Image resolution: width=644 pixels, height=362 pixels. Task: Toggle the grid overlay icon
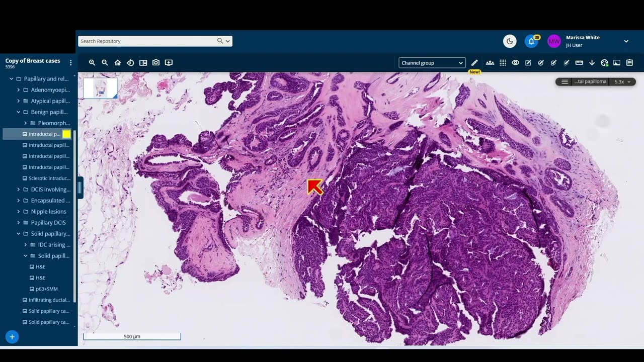(503, 63)
